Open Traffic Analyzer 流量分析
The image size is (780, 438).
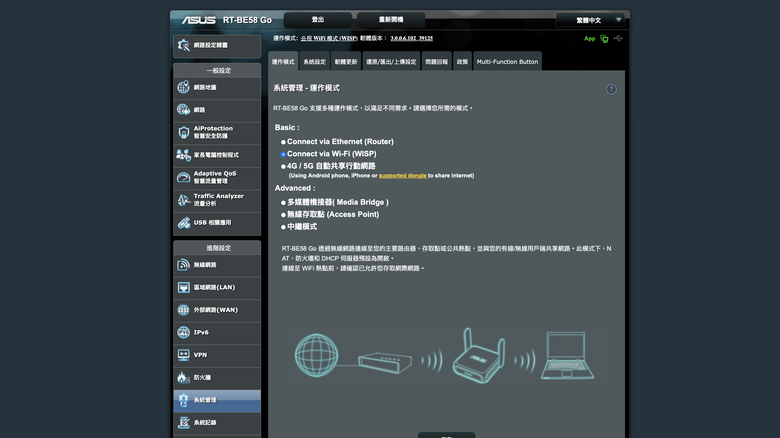(217, 200)
